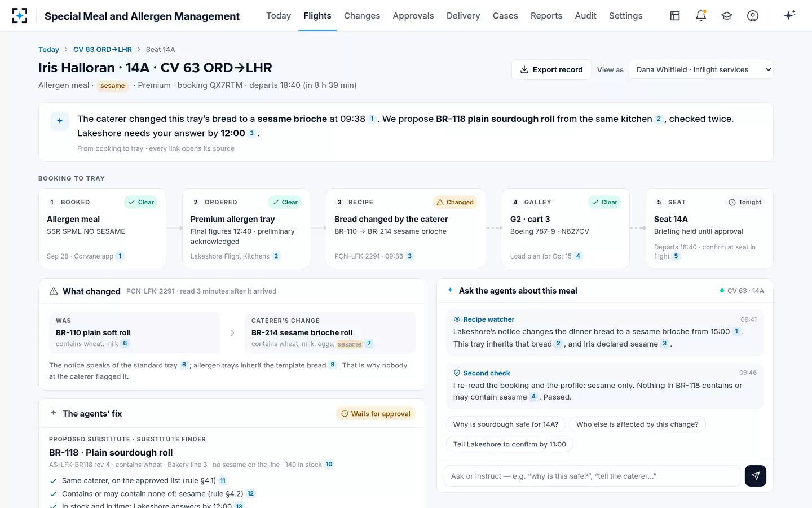Open the View as role dropdown
Viewport: 812px width, 508px height.
click(x=701, y=69)
